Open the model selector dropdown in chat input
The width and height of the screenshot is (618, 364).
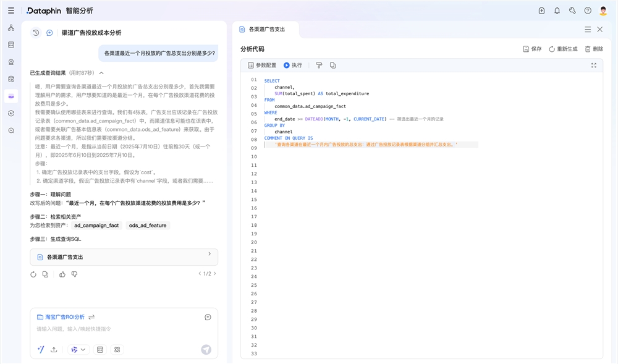78,349
